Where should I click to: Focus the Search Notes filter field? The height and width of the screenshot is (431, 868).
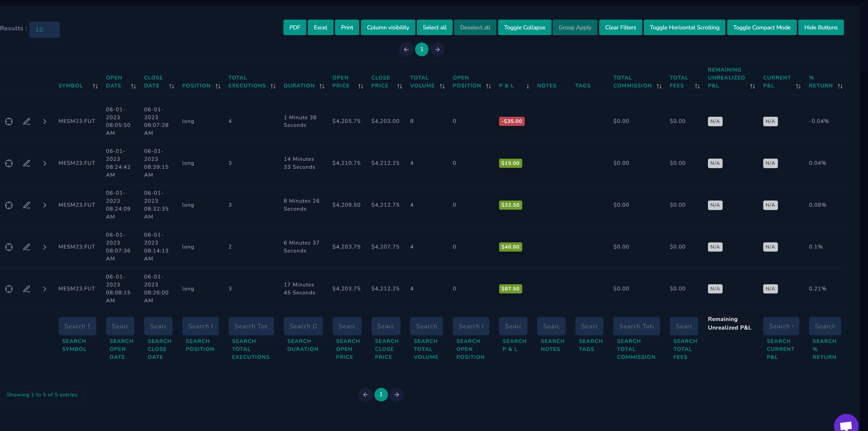(551, 326)
